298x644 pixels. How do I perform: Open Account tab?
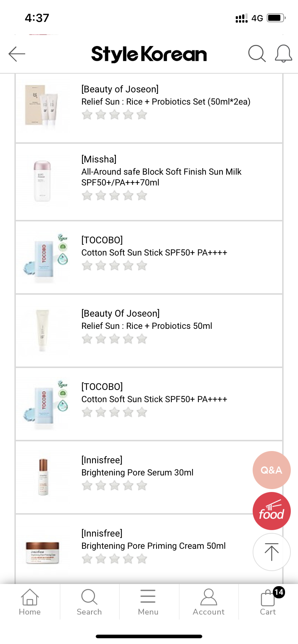[208, 602]
